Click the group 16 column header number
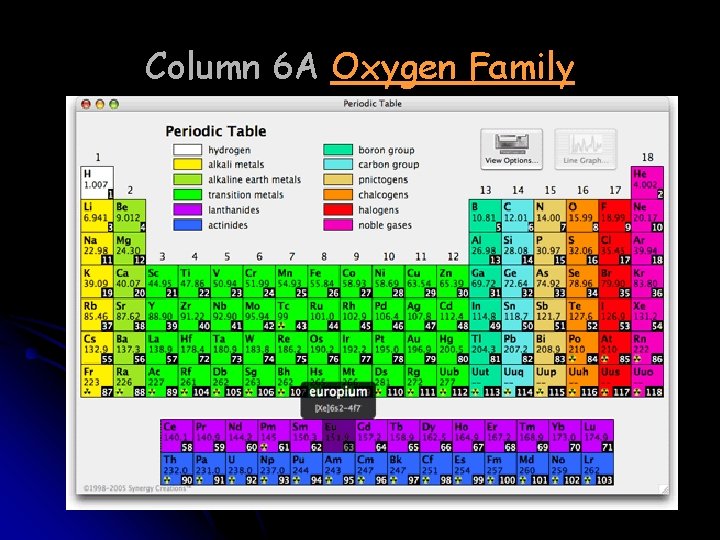 click(x=583, y=190)
